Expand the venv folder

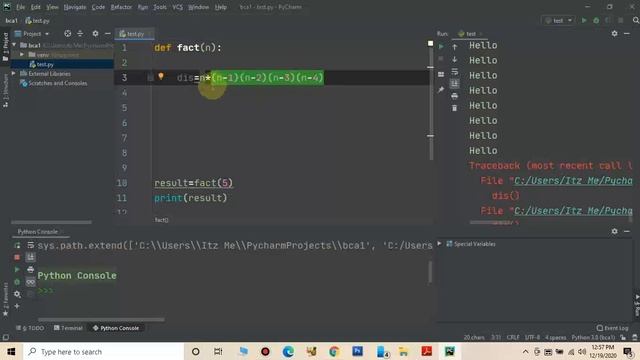(22, 55)
